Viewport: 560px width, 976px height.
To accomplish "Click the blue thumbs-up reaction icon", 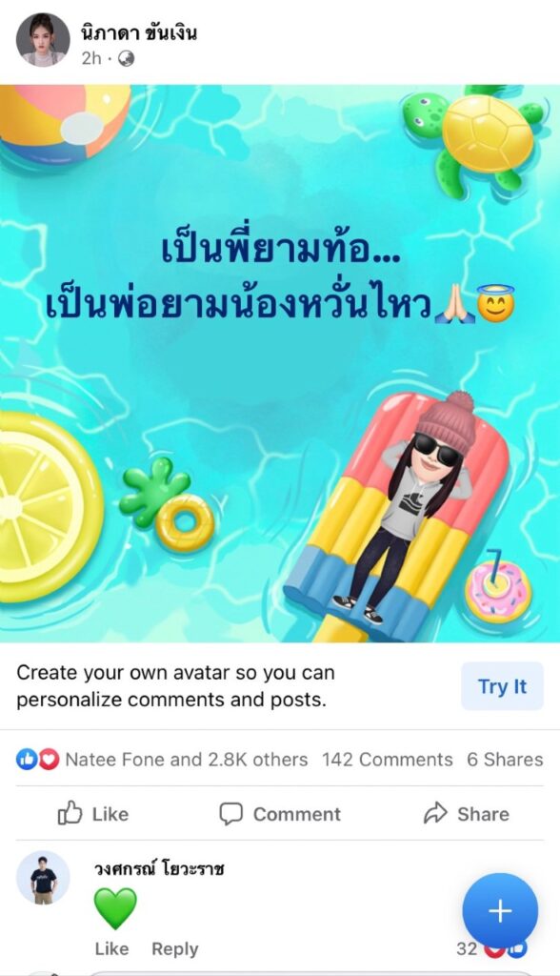I will coord(27,759).
